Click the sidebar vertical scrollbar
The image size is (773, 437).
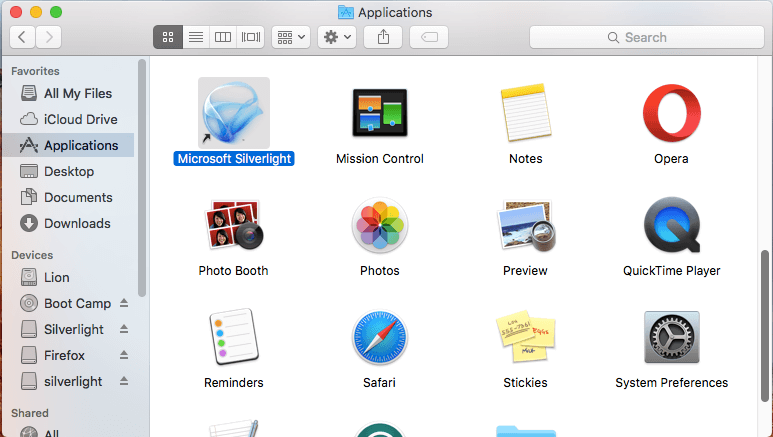142,178
